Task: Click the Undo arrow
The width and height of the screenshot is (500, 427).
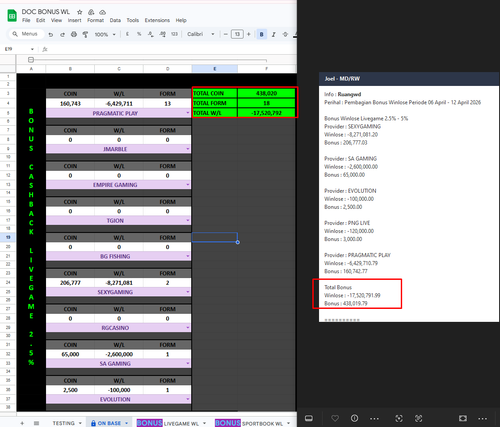Action: (51, 34)
